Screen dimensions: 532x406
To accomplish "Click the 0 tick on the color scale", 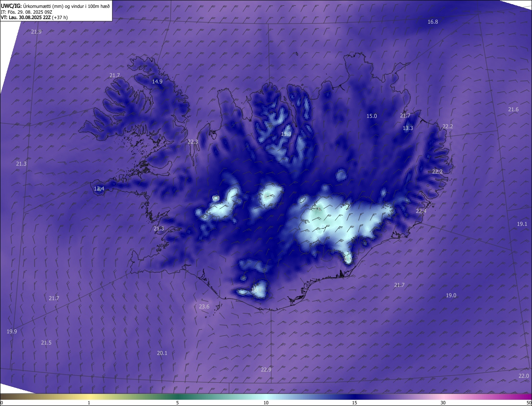I will pyautogui.click(x=2, y=403).
